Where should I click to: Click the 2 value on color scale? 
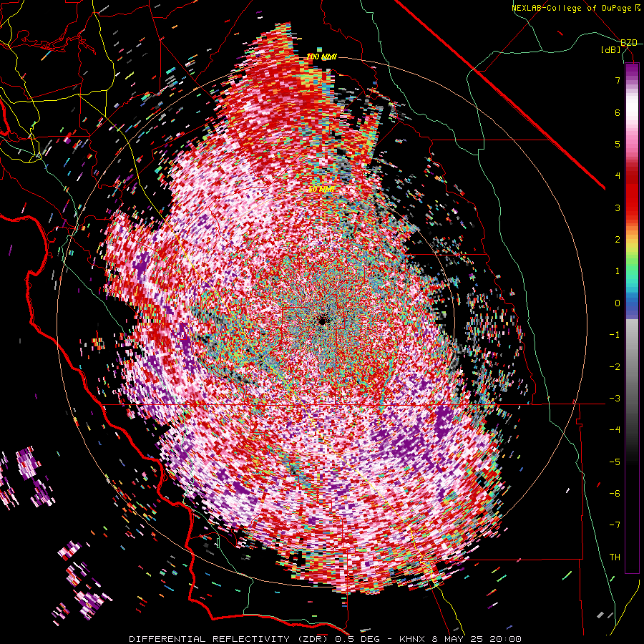618,240
